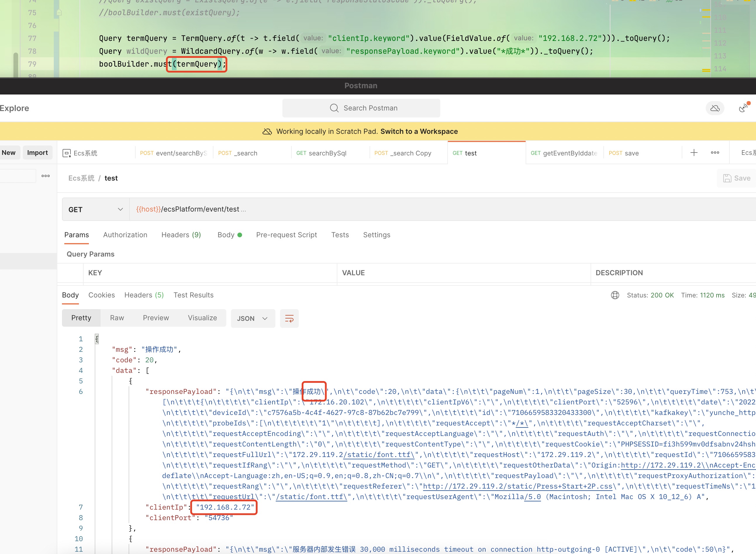Add a new request tab with the plus icon
Viewport: 756px width, 554px height.
(694, 153)
